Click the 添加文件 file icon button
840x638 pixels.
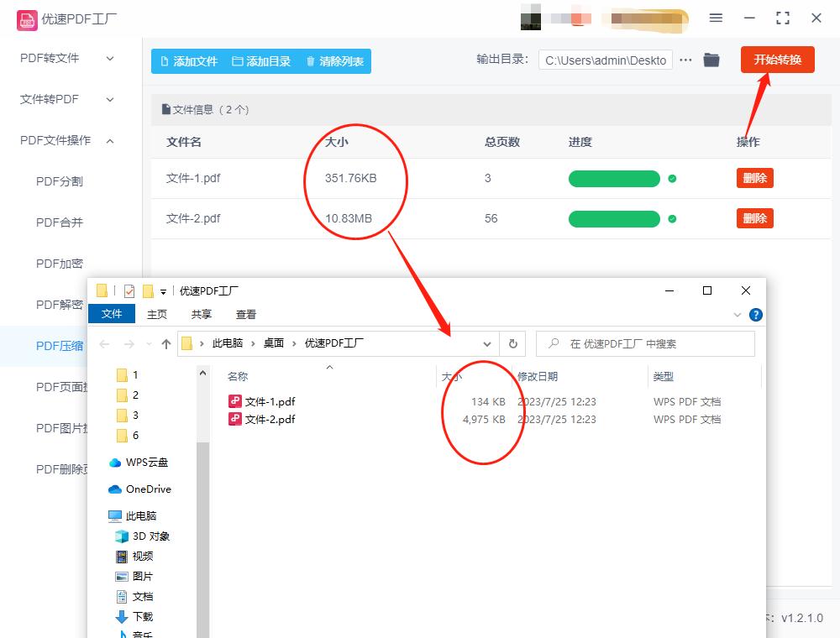(165, 60)
